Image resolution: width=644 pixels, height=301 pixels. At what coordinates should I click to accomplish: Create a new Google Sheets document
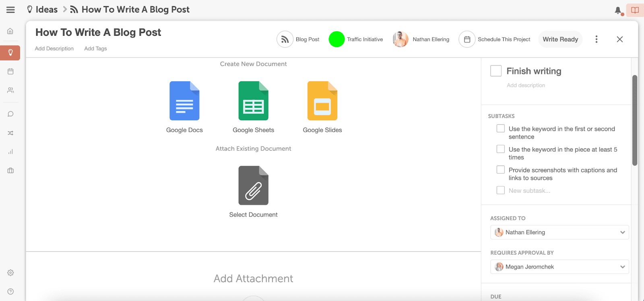point(253,101)
